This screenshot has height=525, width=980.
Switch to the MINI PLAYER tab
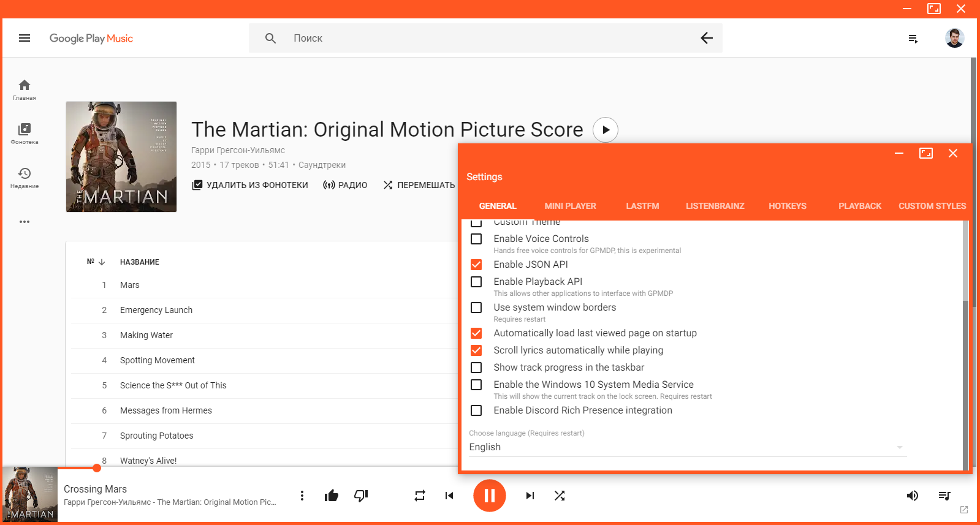coord(570,206)
